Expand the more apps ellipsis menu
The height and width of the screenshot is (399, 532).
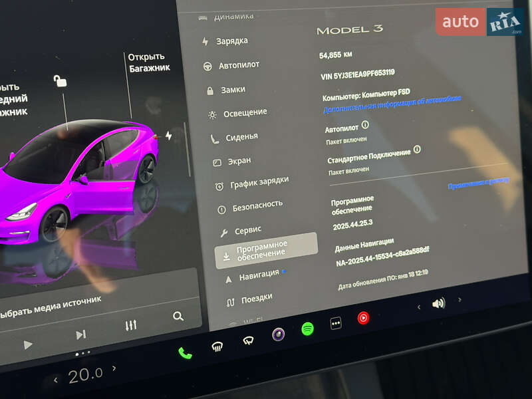pyautogui.click(x=335, y=323)
